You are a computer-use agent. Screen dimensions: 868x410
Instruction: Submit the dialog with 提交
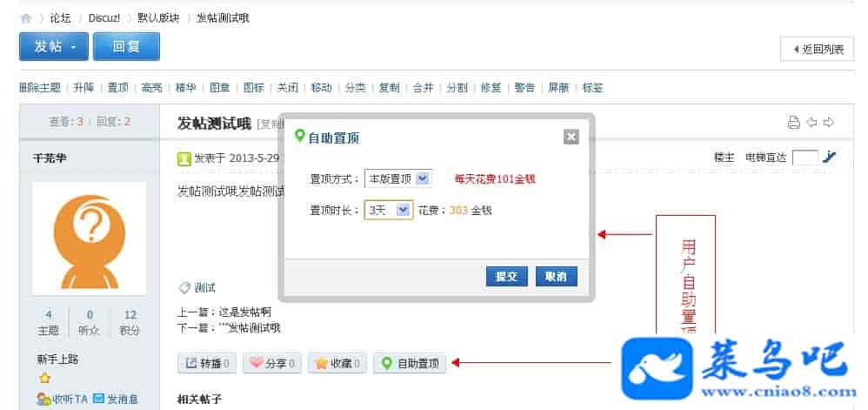506,277
